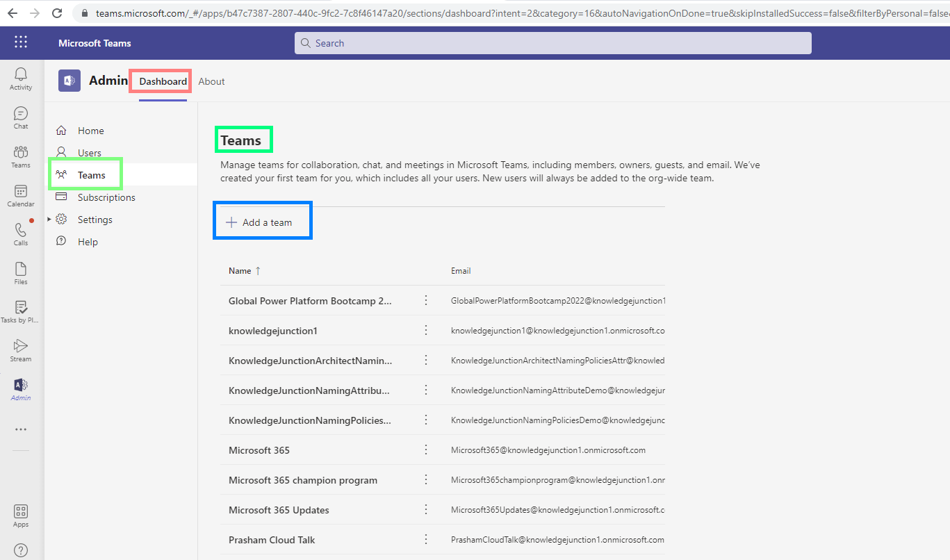Select Global Power Platform Bootcamp 2... team name

click(x=310, y=301)
